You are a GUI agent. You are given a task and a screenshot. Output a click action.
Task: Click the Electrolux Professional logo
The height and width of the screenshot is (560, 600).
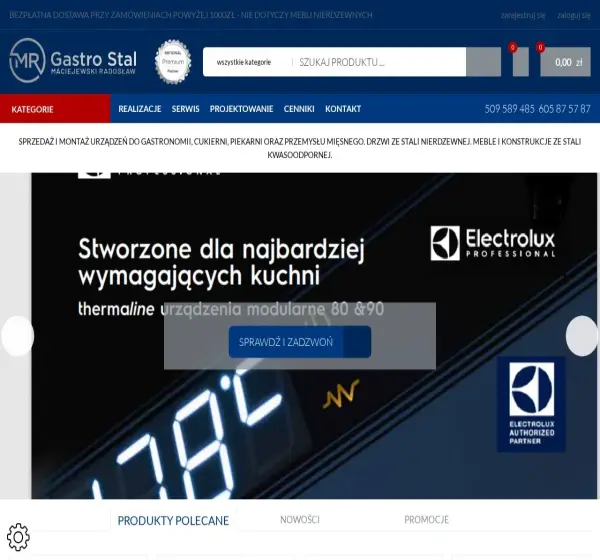tap(493, 243)
